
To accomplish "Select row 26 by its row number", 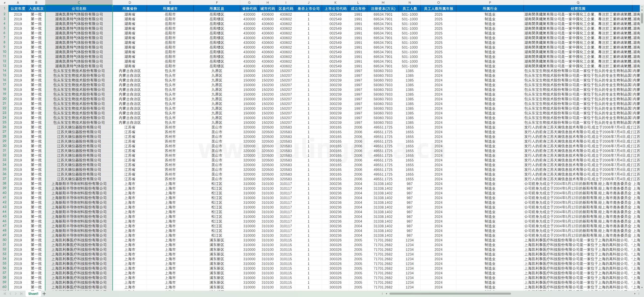I will click(4, 127).
